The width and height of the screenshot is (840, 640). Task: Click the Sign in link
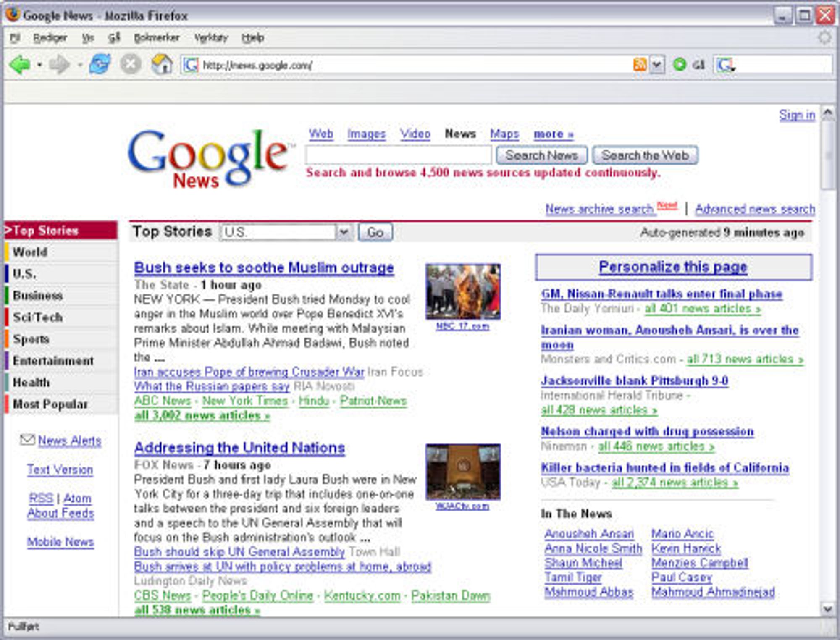pyautogui.click(x=797, y=115)
